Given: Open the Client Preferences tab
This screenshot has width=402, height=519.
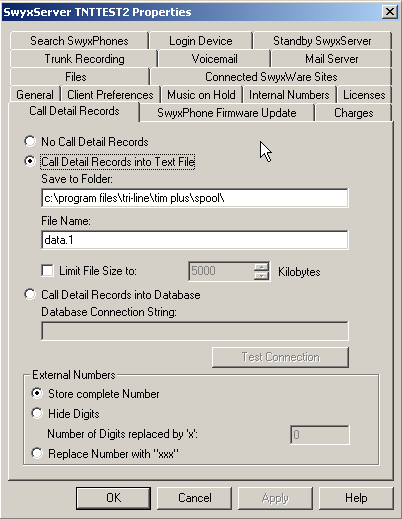Looking at the screenshot, I should (110, 95).
